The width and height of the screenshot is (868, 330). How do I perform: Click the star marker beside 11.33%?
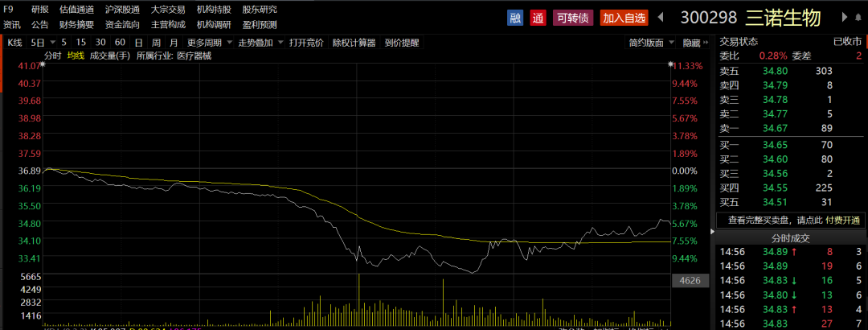[670, 65]
